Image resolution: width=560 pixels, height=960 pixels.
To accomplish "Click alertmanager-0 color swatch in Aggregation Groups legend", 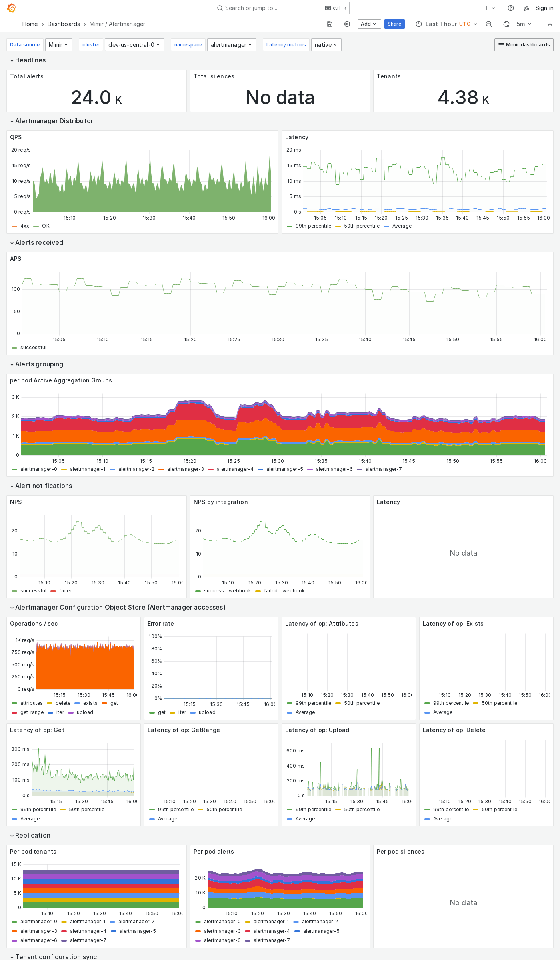I will coord(14,469).
